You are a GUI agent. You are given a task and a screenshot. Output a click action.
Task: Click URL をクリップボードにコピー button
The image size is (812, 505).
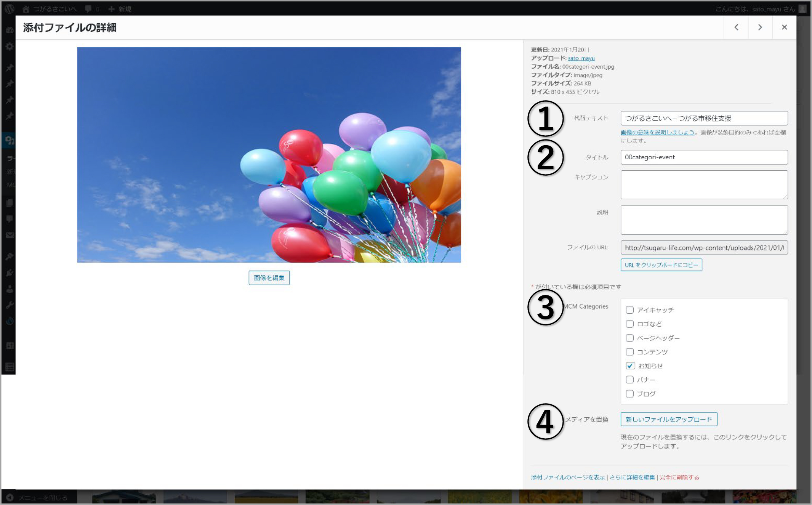(x=661, y=265)
